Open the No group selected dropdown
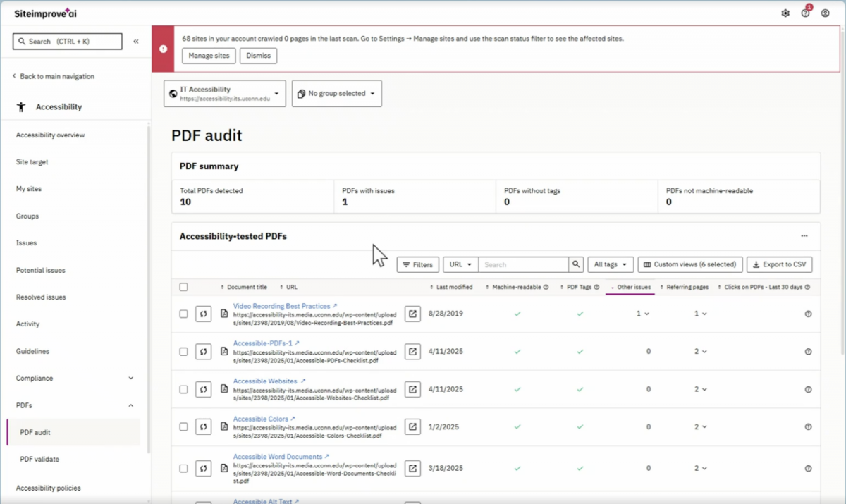Viewport: 846px width, 504px height. [x=337, y=94]
